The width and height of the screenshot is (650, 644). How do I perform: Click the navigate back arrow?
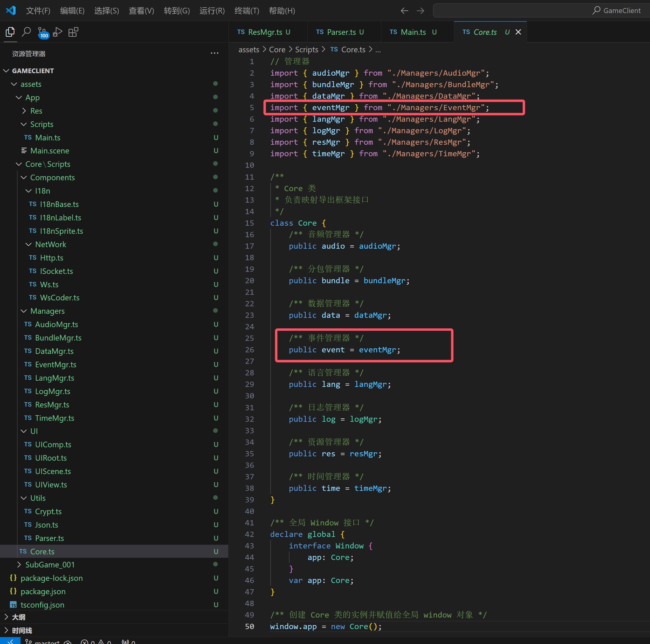404,11
